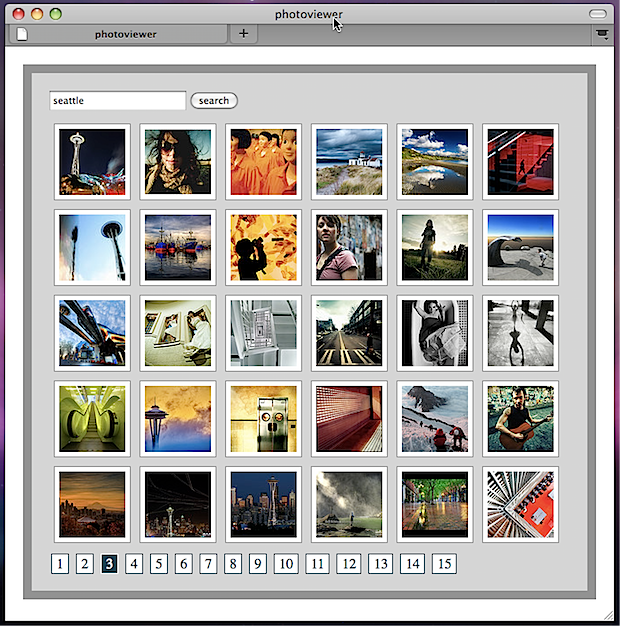The height and width of the screenshot is (626, 620).
Task: Jump to page 8
Action: point(233,564)
